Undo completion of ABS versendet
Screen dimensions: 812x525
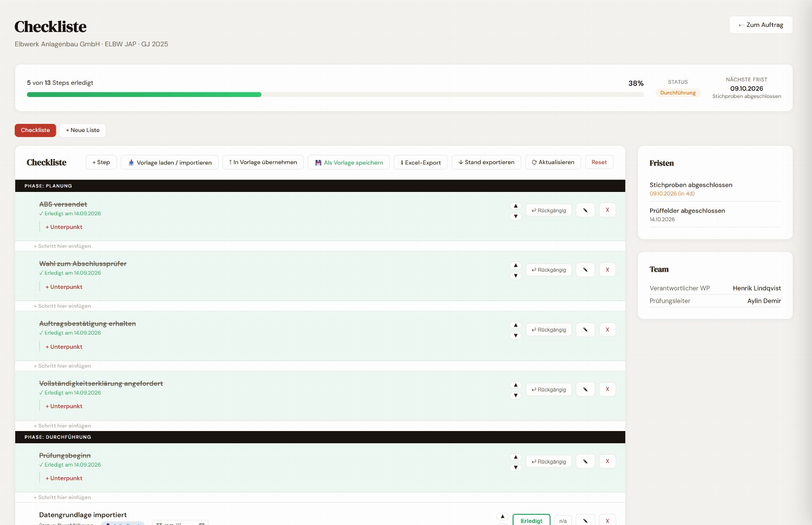549,210
